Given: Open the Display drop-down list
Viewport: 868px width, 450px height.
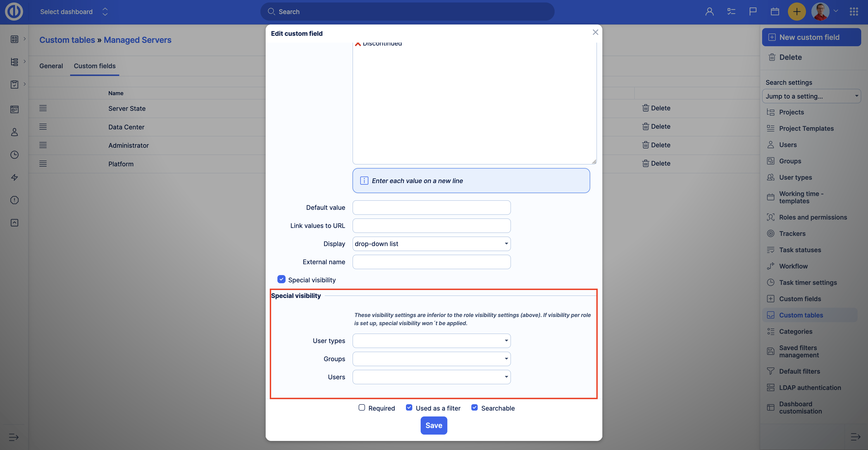Looking at the screenshot, I should pos(431,244).
